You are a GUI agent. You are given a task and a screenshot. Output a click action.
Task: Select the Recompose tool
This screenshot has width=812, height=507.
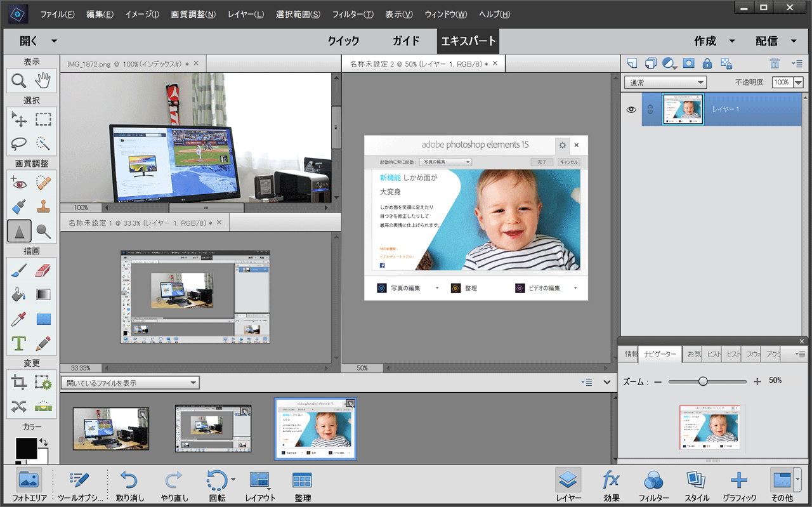pyautogui.click(x=43, y=382)
